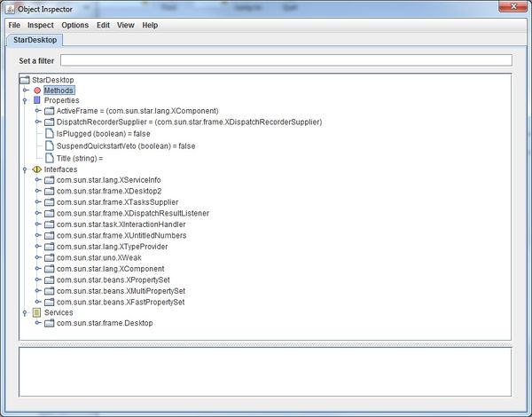Select SuspendQuickstartVeto property entry
The image size is (532, 417).
tap(126, 146)
